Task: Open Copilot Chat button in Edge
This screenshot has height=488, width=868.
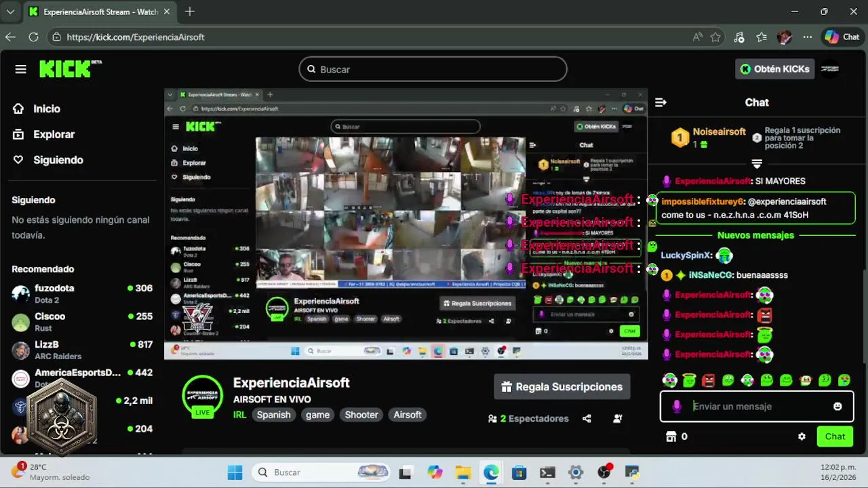Action: point(842,37)
